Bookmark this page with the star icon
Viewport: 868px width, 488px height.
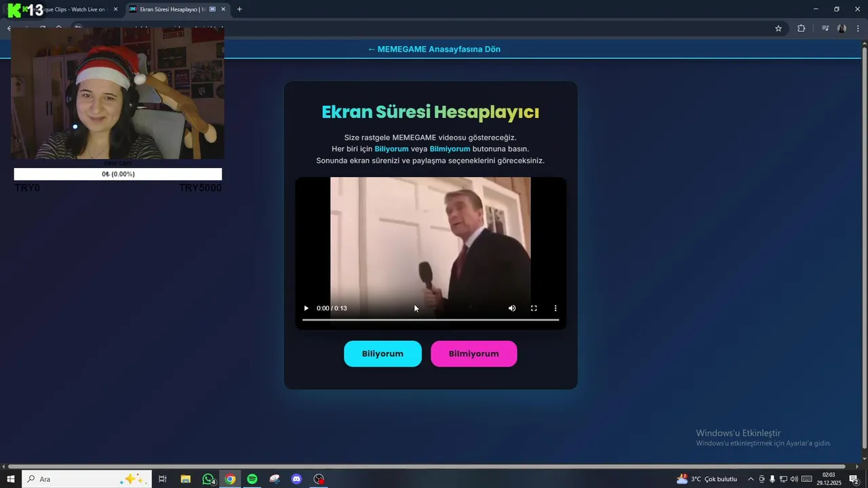tap(778, 28)
